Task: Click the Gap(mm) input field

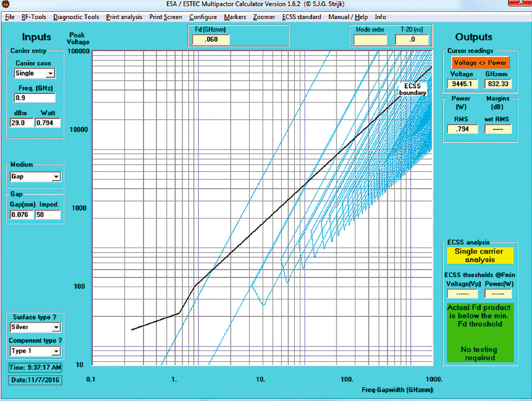Action: tap(22, 215)
